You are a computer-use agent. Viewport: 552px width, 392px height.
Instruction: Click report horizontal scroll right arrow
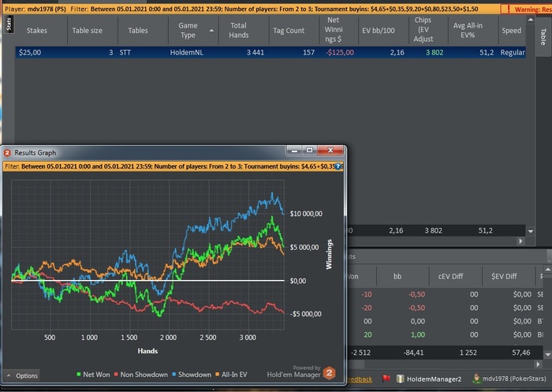pos(520,241)
